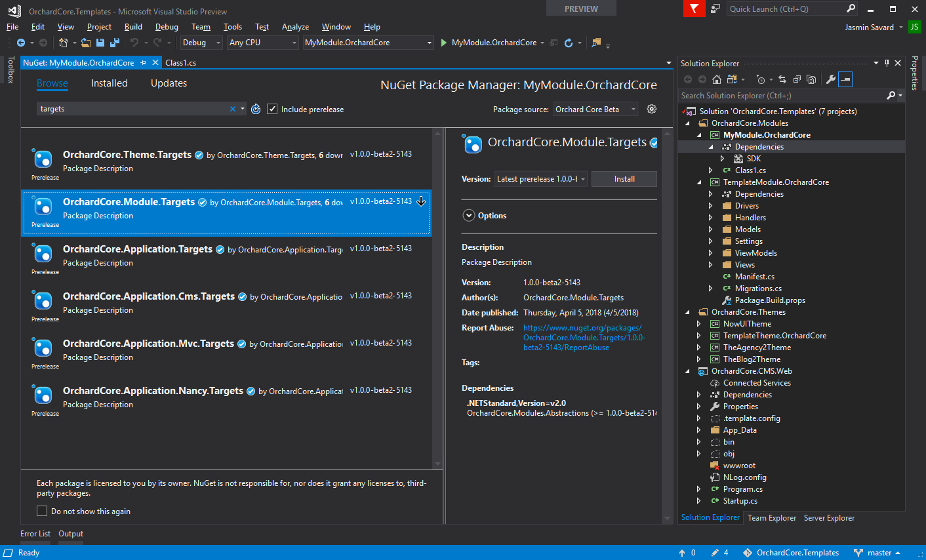Open the Version Latest prerelease dropdown
This screenshot has width=926, height=560.
tap(541, 179)
